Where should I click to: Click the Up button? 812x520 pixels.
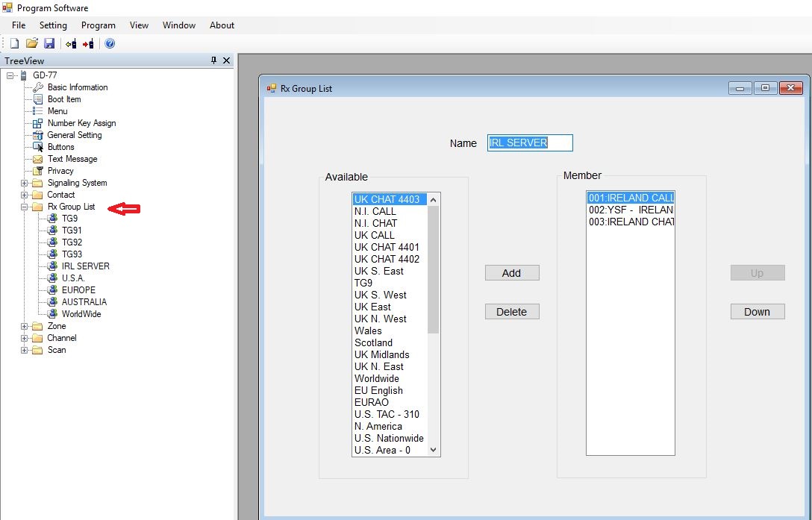[x=758, y=273]
